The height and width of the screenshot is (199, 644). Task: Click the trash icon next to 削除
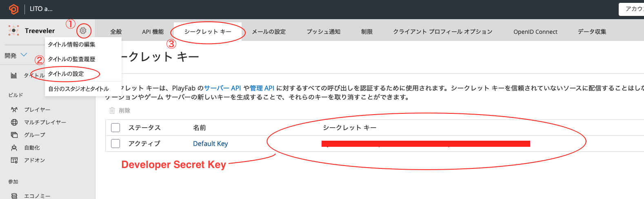pos(112,111)
